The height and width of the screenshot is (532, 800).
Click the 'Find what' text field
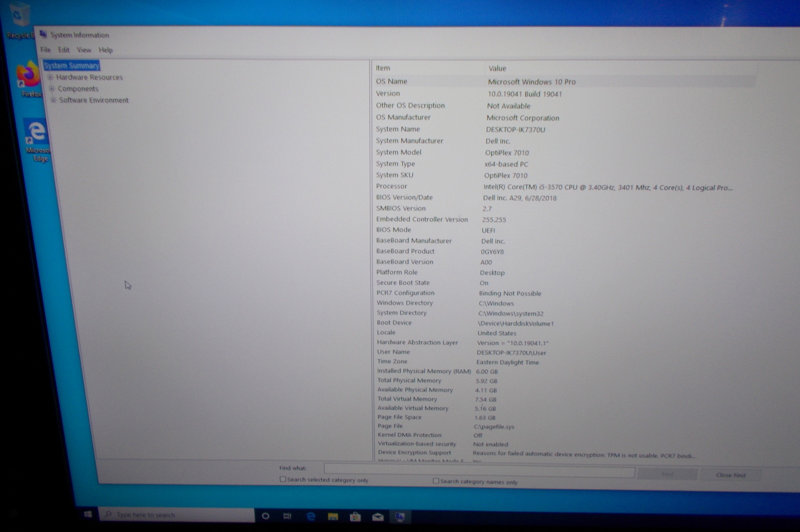coord(479,470)
